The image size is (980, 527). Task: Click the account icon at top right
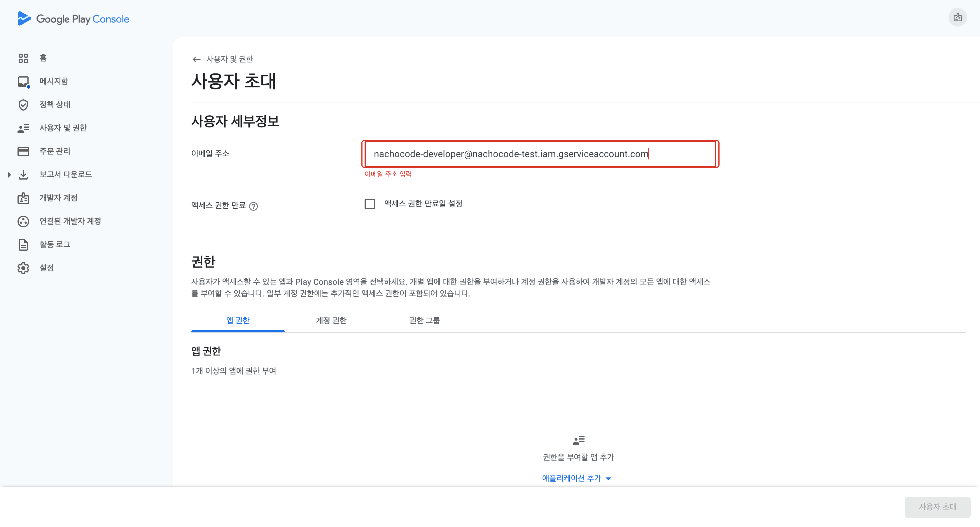coord(957,17)
